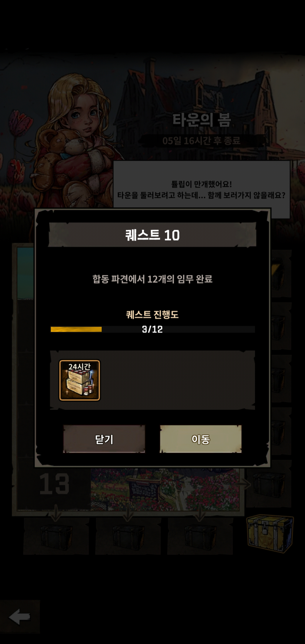This screenshot has height=644, width=305.
Task: Close the quest dialog with 닫기
Action: coord(104,439)
